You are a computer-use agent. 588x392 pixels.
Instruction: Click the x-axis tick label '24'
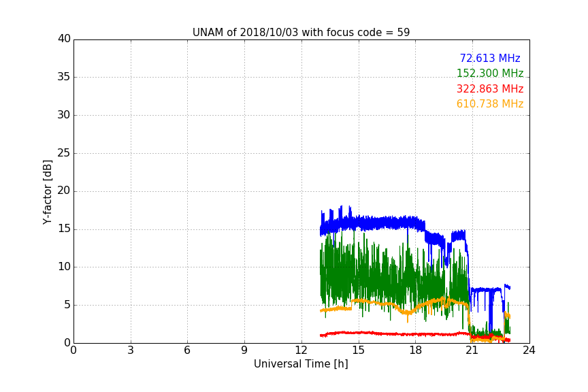[529, 350]
